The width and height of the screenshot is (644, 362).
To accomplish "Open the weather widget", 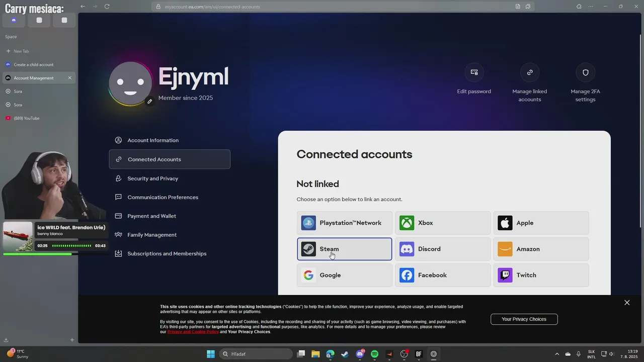I will (18, 354).
